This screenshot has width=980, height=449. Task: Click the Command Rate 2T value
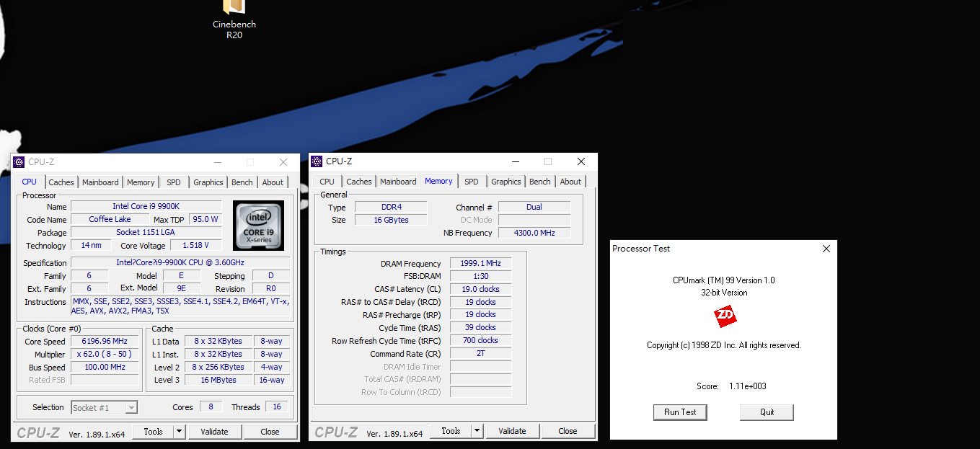pyautogui.click(x=481, y=354)
